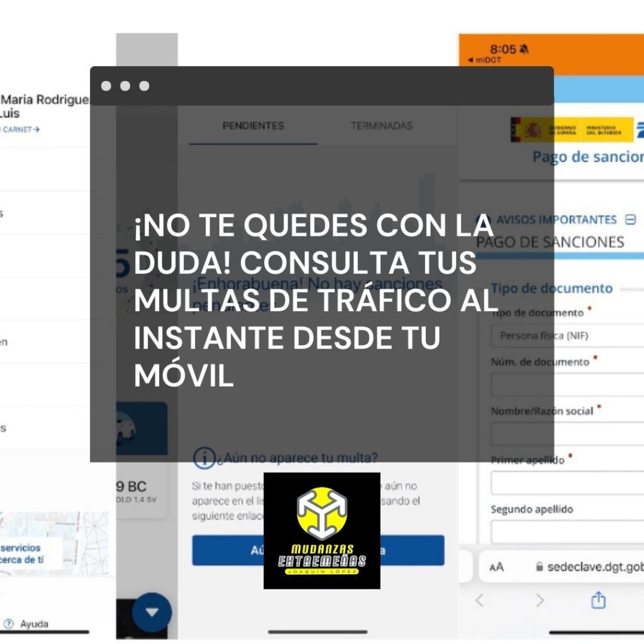The image size is (644, 644).
Task: Collapse the AVISOS IMPORTANTES section
Action: point(630,219)
